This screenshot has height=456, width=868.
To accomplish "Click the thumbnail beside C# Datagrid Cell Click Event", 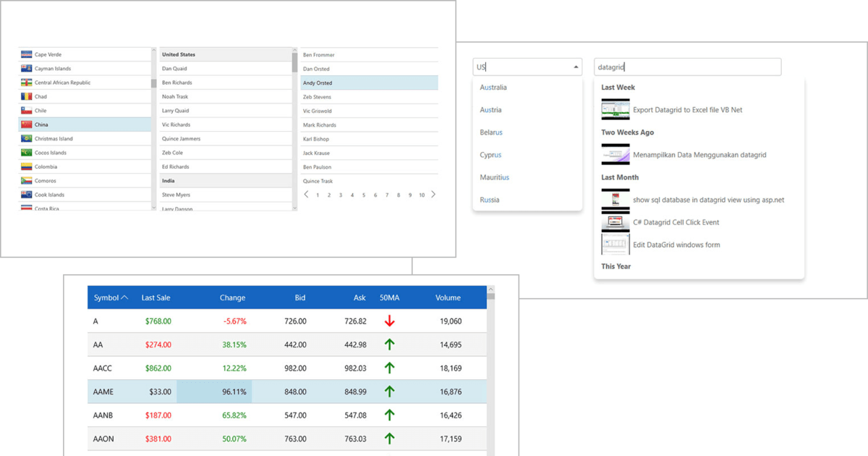I will 615,222.
